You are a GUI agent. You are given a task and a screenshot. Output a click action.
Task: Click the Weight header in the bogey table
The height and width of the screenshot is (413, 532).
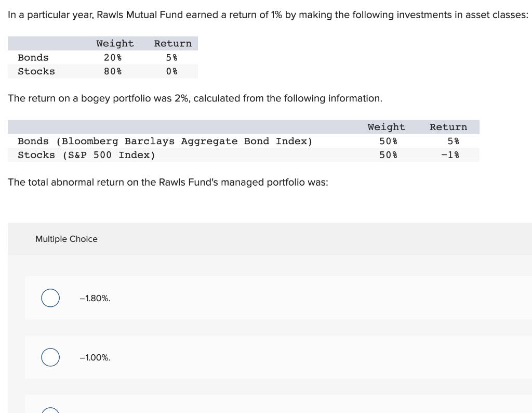point(386,127)
